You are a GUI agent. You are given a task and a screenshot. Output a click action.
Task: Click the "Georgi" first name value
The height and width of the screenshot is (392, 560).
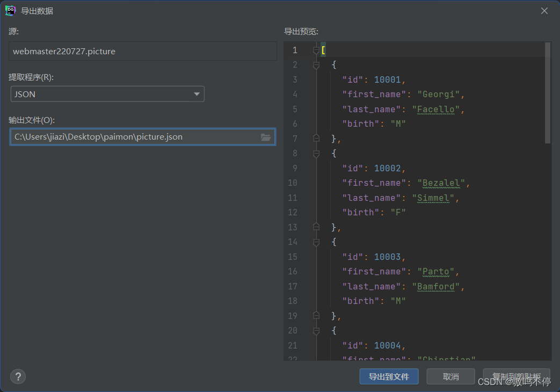tap(439, 95)
